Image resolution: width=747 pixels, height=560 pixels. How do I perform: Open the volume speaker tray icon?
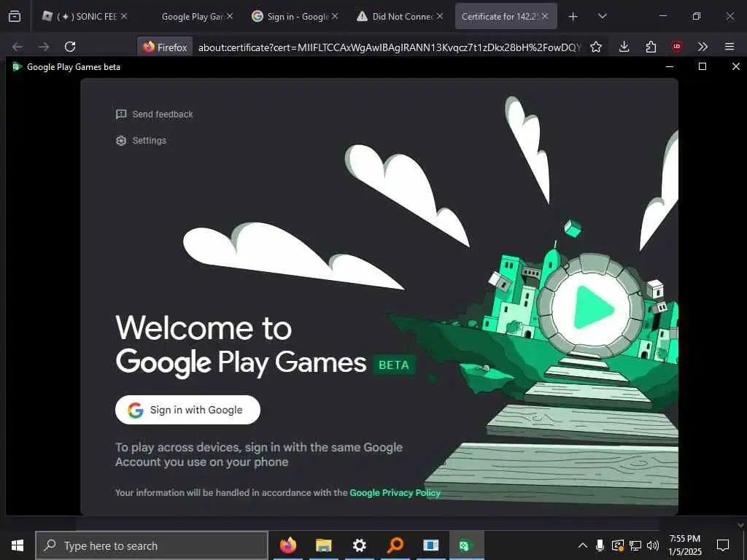point(653,545)
